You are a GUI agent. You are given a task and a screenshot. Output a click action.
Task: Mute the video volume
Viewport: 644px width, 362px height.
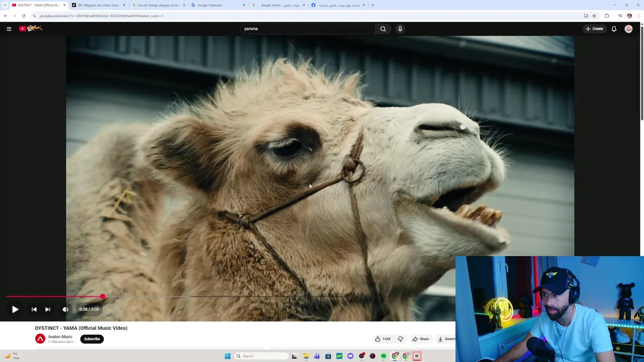pos(65,309)
